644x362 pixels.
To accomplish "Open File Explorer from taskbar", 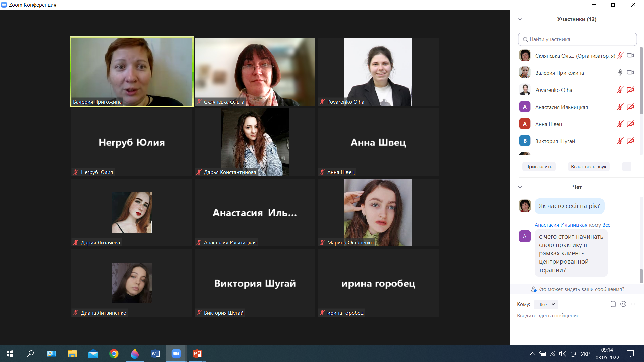I will pyautogui.click(x=72, y=354).
